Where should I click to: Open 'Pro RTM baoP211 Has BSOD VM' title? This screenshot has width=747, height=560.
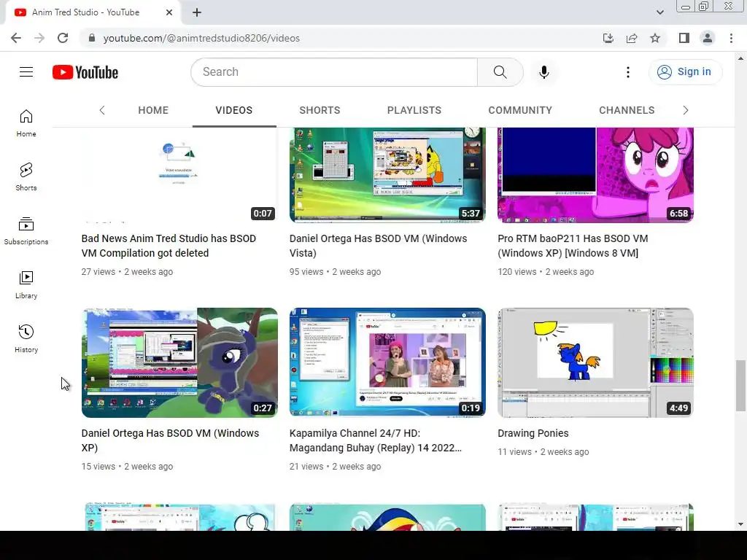pyautogui.click(x=573, y=246)
